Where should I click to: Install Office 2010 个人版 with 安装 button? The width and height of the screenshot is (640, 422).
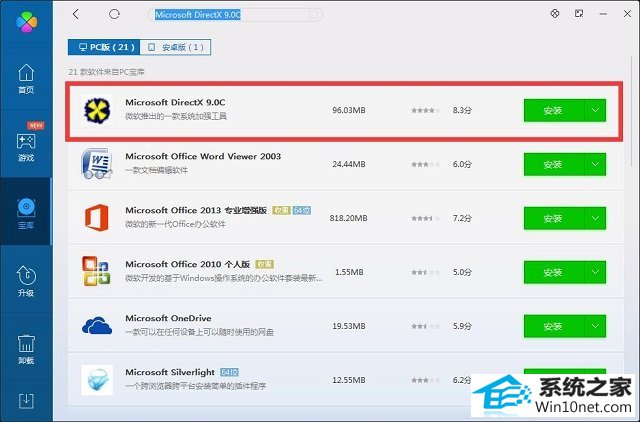(x=554, y=272)
